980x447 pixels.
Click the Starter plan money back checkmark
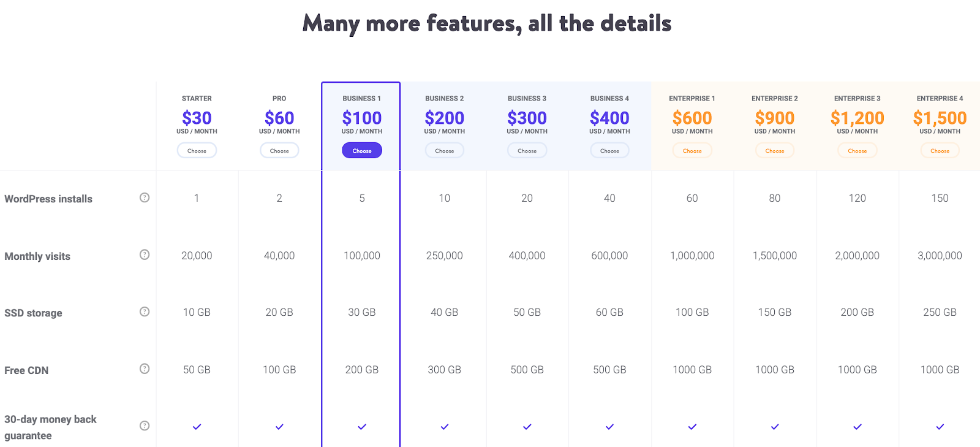point(197,427)
